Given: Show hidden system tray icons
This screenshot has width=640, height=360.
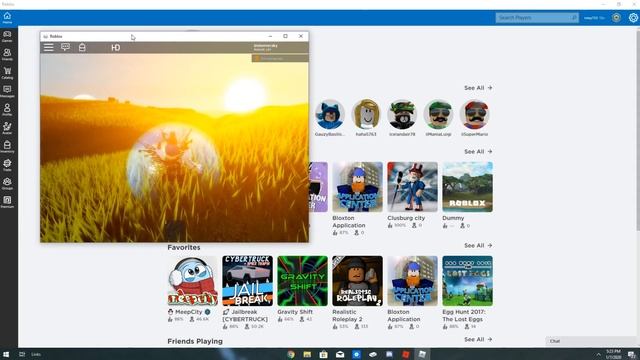Looking at the screenshot, I should click(x=598, y=354).
